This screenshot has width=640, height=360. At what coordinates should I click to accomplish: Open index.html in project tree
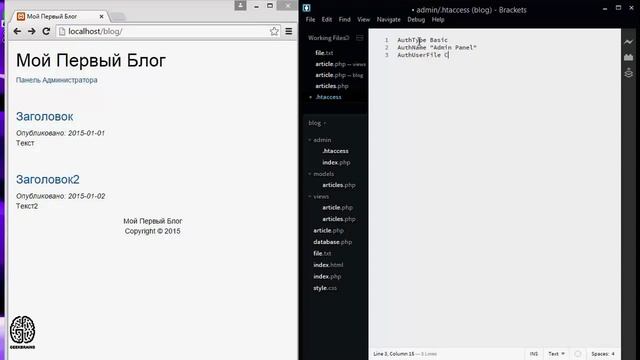click(328, 265)
